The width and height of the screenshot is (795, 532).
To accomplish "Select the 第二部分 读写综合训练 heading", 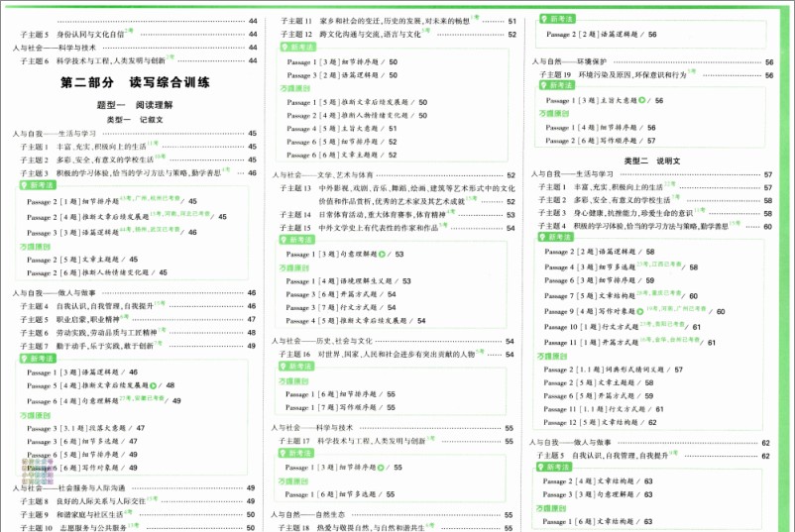I will [x=135, y=82].
